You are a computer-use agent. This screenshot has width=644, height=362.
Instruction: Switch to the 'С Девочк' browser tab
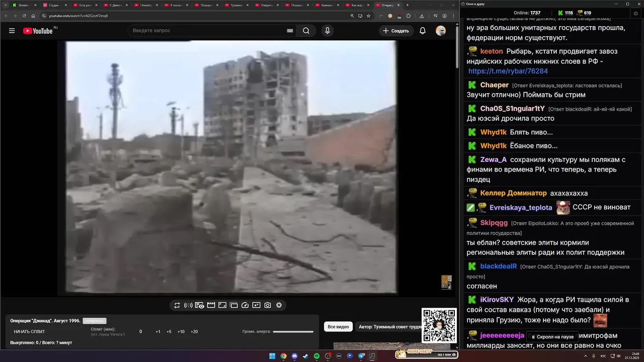point(116,5)
